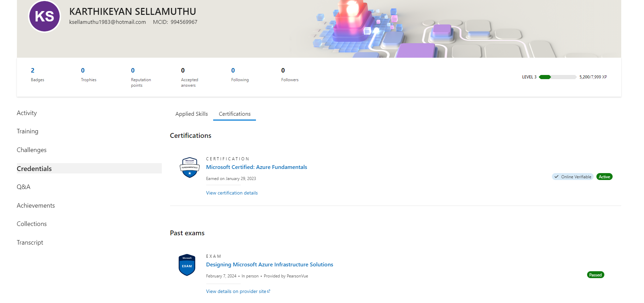Screen dimensions: 644x303
Task: Click the Active status badge
Action: [604, 177]
